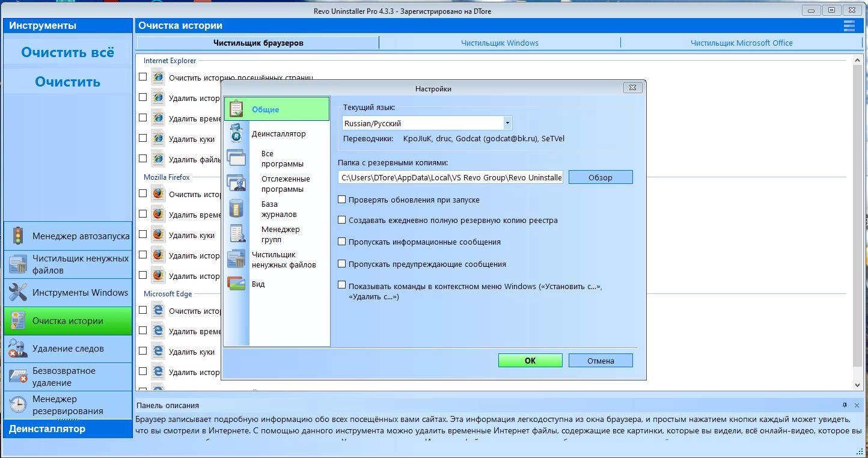Screen dimensions: 868x458
Task: Click the Безвозвратное удаление icon
Action: (x=18, y=377)
